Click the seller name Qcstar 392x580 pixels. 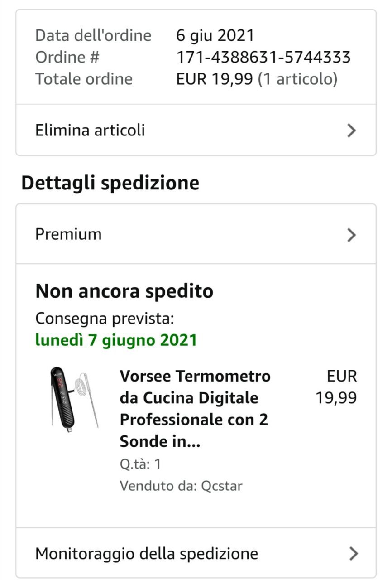click(222, 486)
